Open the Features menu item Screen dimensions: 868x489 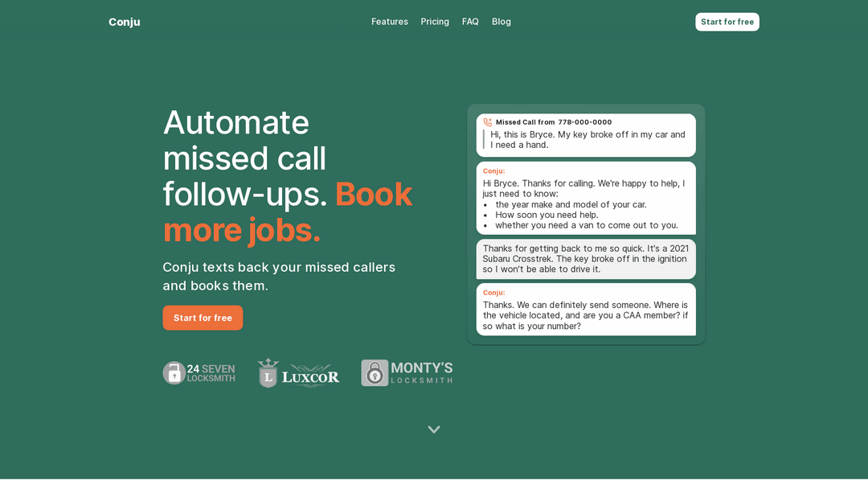[x=389, y=22]
